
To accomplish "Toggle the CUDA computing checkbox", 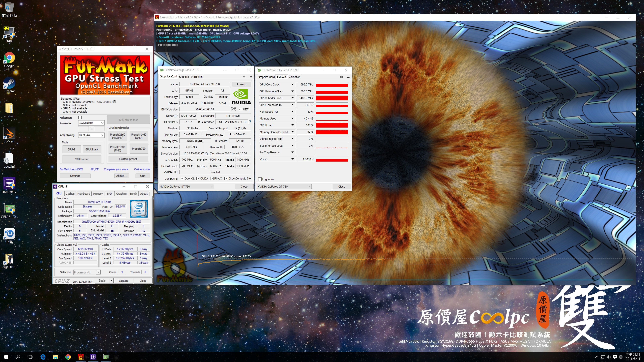I will click(x=198, y=178).
